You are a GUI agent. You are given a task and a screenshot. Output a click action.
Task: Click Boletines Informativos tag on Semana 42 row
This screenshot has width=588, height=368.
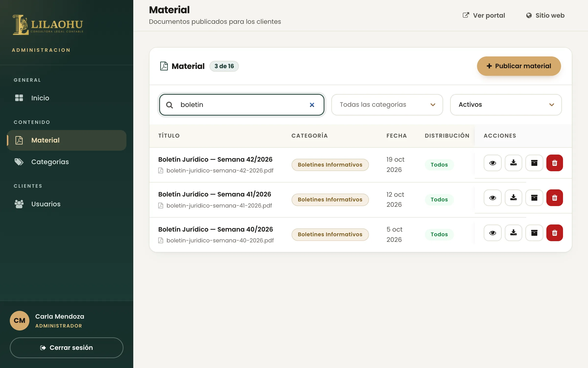click(330, 165)
